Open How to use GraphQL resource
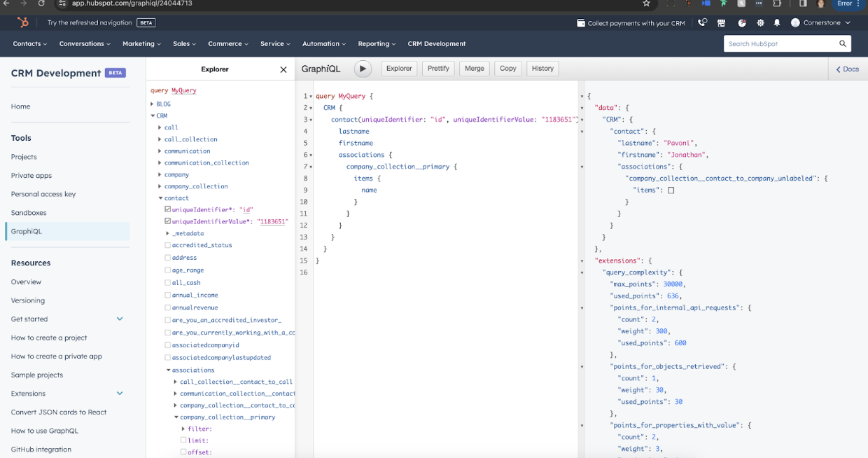This screenshot has width=868, height=458. tap(45, 431)
